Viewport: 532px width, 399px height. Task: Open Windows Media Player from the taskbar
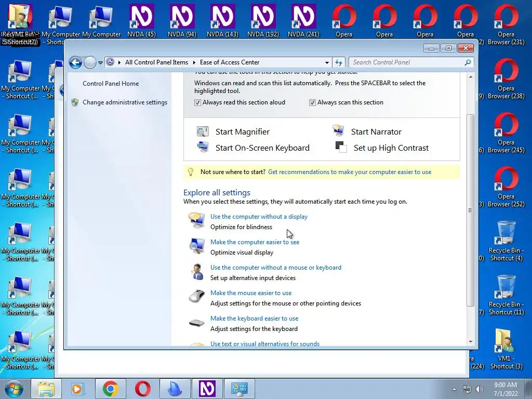click(78, 389)
